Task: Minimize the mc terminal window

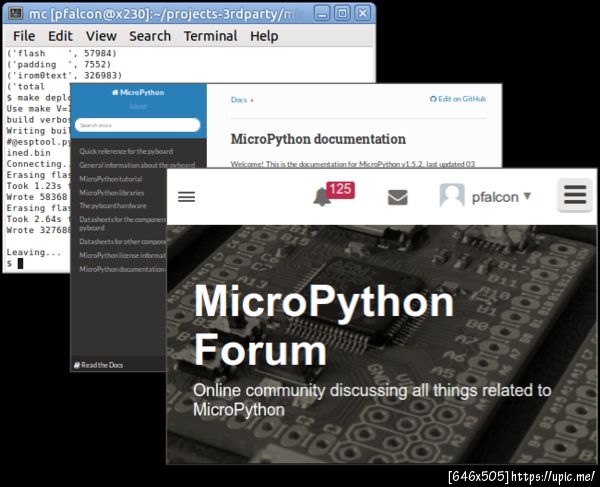Action: coord(322,14)
